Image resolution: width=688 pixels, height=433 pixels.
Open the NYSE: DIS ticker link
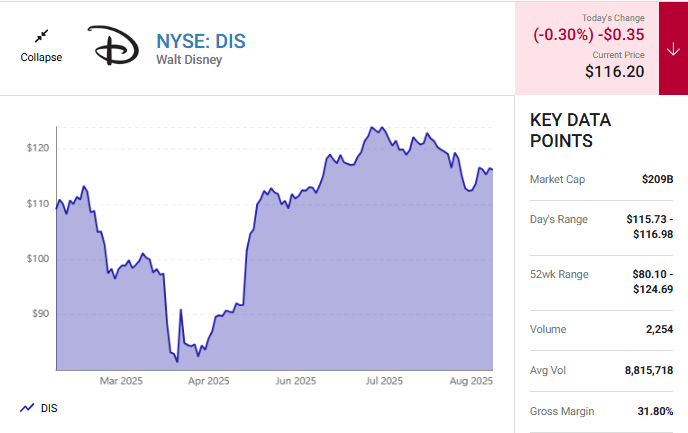tap(200, 41)
